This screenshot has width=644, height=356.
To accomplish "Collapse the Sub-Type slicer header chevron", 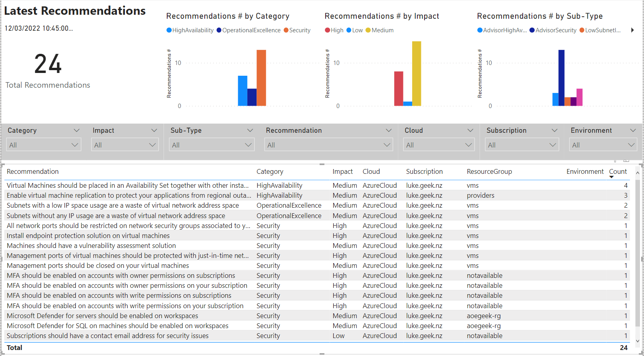I will tap(250, 130).
